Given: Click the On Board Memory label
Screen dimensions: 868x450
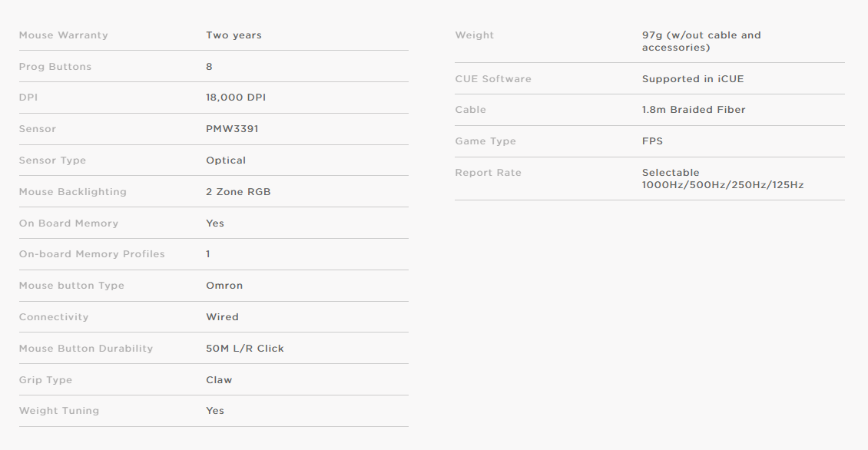Looking at the screenshot, I should (x=68, y=223).
